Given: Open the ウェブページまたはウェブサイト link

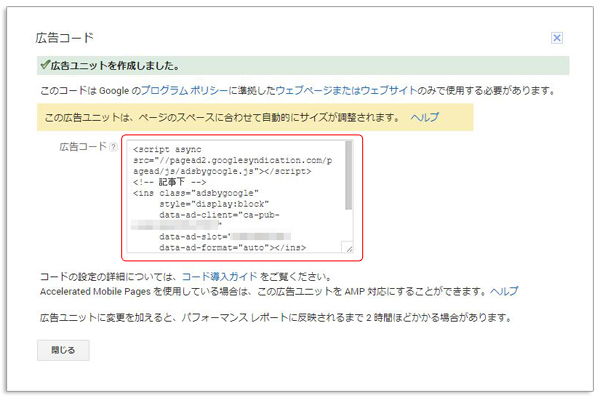Looking at the screenshot, I should [346, 90].
